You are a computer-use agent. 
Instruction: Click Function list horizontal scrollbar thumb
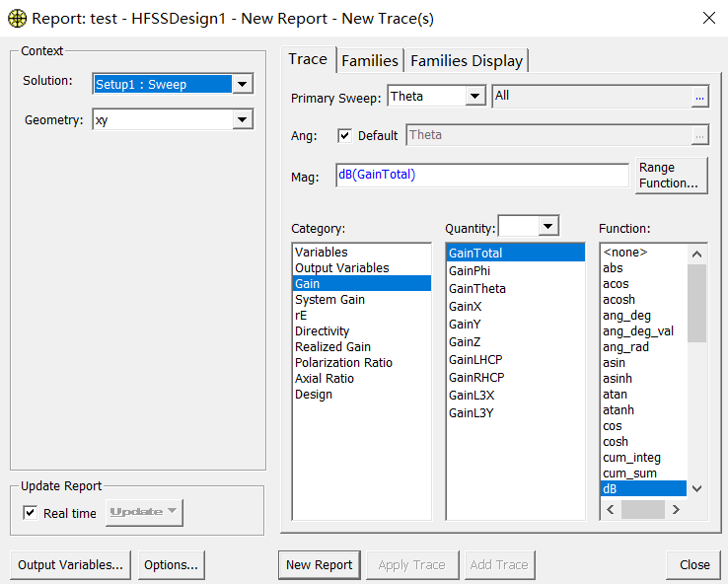point(642,510)
